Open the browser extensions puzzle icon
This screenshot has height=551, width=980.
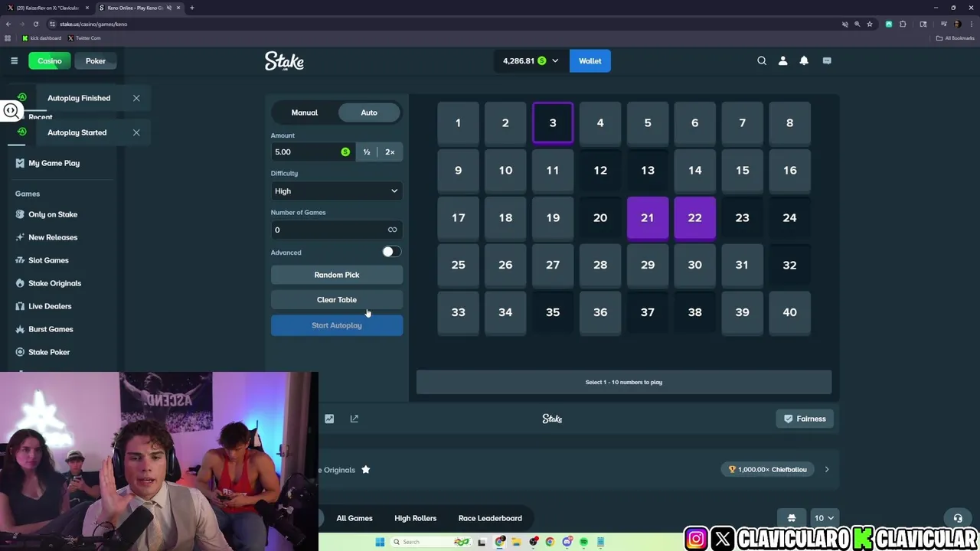903,24
